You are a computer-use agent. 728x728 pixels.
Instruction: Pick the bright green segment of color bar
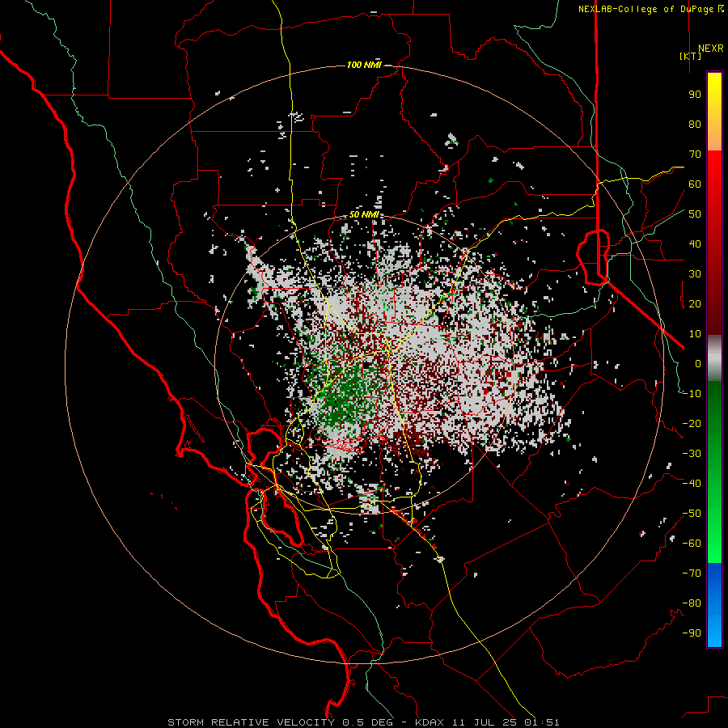[x=714, y=472]
